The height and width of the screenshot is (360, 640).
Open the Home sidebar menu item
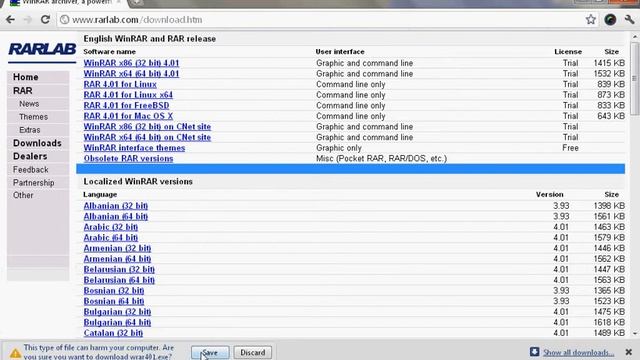25,77
